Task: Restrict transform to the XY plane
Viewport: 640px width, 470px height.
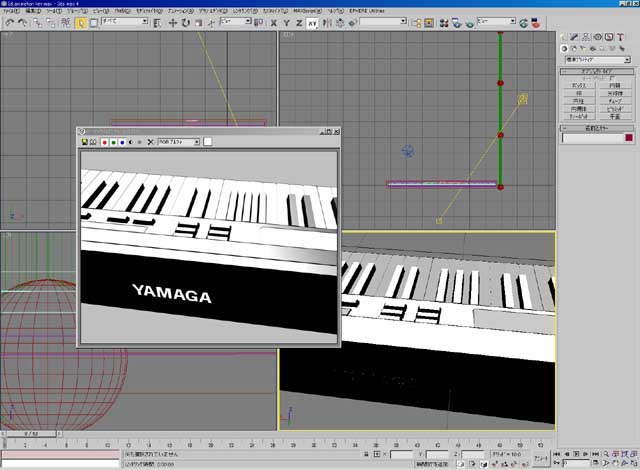Action: click(312, 23)
